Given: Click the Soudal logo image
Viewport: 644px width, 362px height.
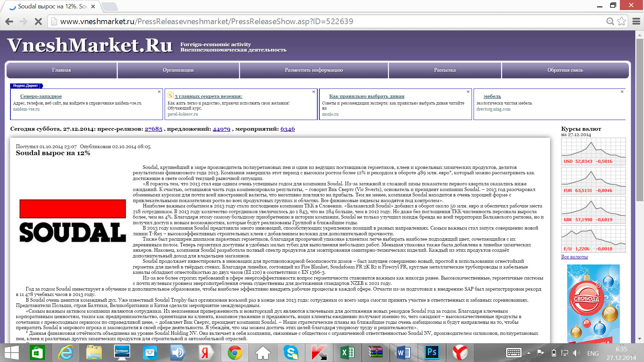Looking at the screenshot, I should [x=73, y=221].
